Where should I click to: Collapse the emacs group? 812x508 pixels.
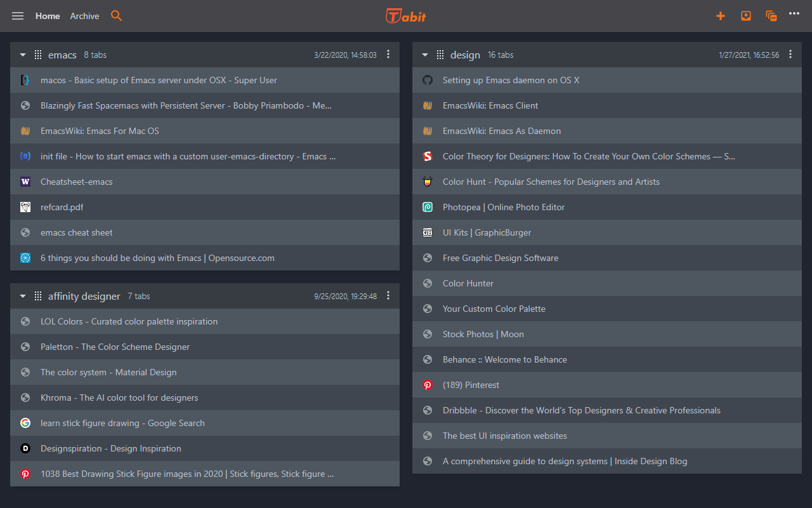point(23,55)
